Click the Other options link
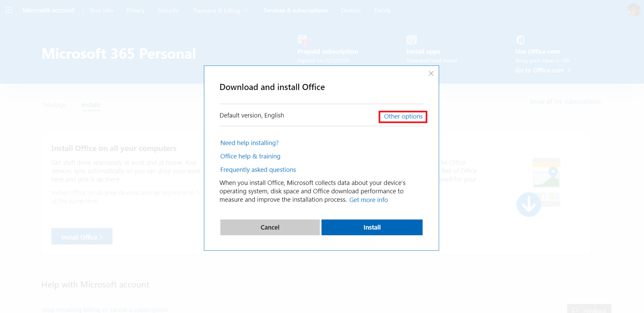 pyautogui.click(x=403, y=116)
